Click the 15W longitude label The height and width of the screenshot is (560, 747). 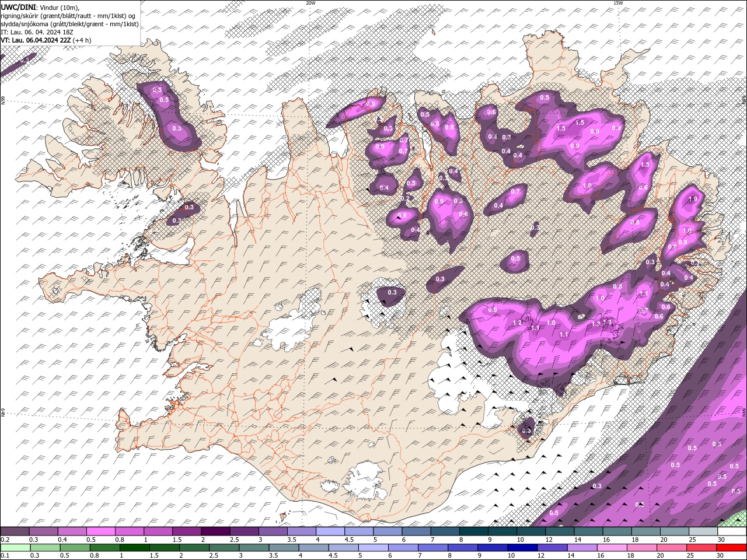click(x=618, y=3)
